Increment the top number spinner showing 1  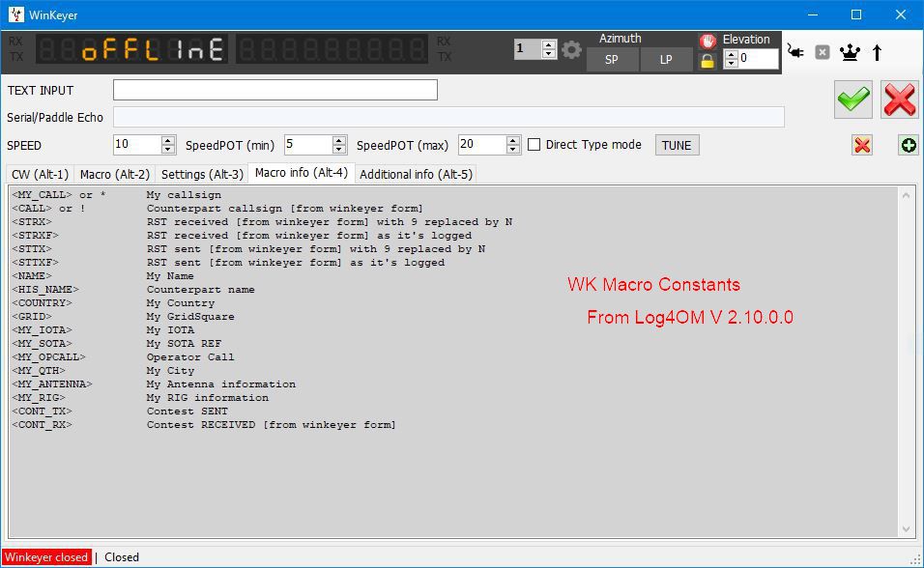click(x=549, y=44)
